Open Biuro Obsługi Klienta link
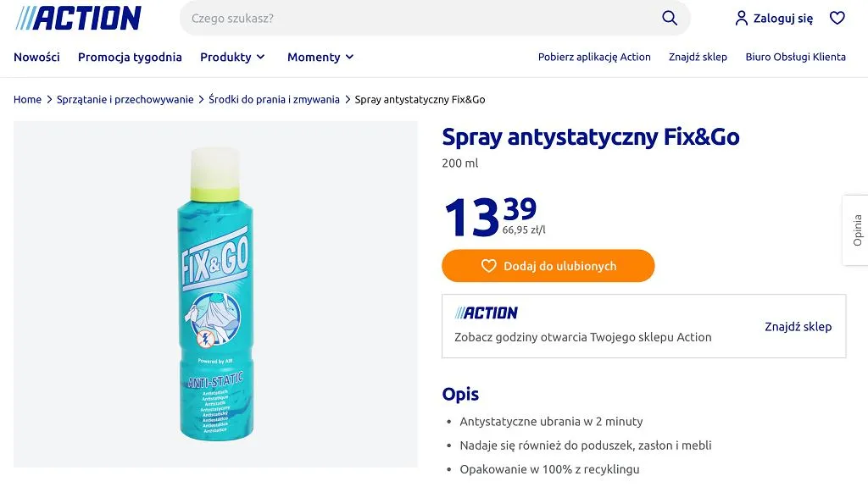Screen dimensions: 868x498 coord(795,57)
